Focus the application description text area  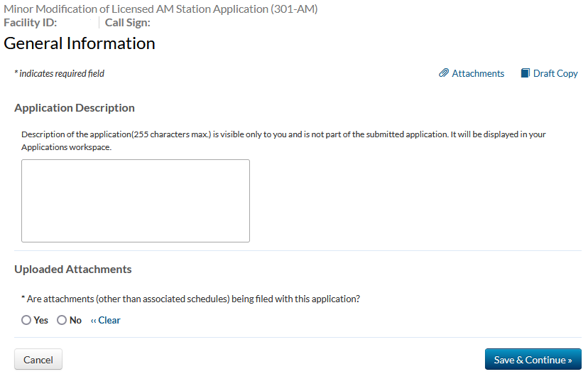coord(136,201)
